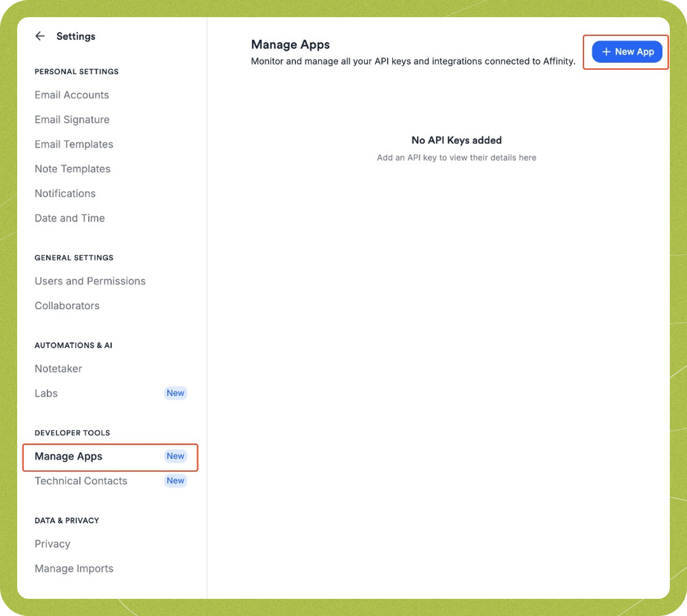Click the New badge beside Technical Contacts

[175, 480]
